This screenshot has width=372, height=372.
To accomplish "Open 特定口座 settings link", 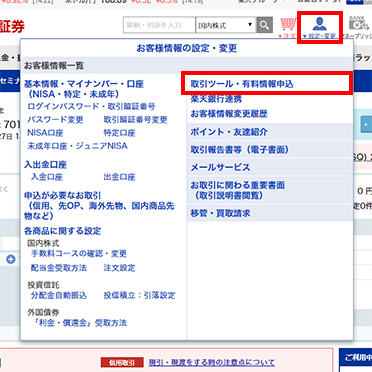I will [x=119, y=133].
